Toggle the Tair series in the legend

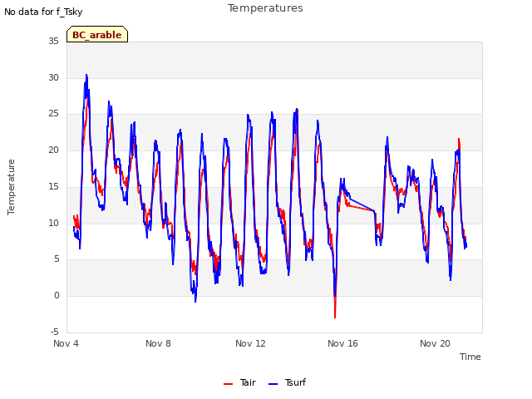click(239, 382)
